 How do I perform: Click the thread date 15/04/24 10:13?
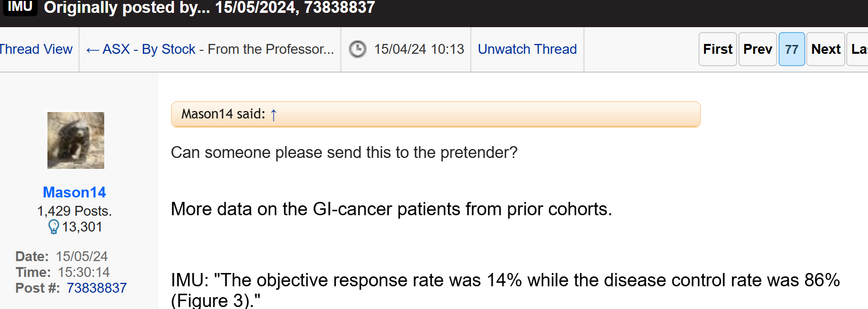419,49
